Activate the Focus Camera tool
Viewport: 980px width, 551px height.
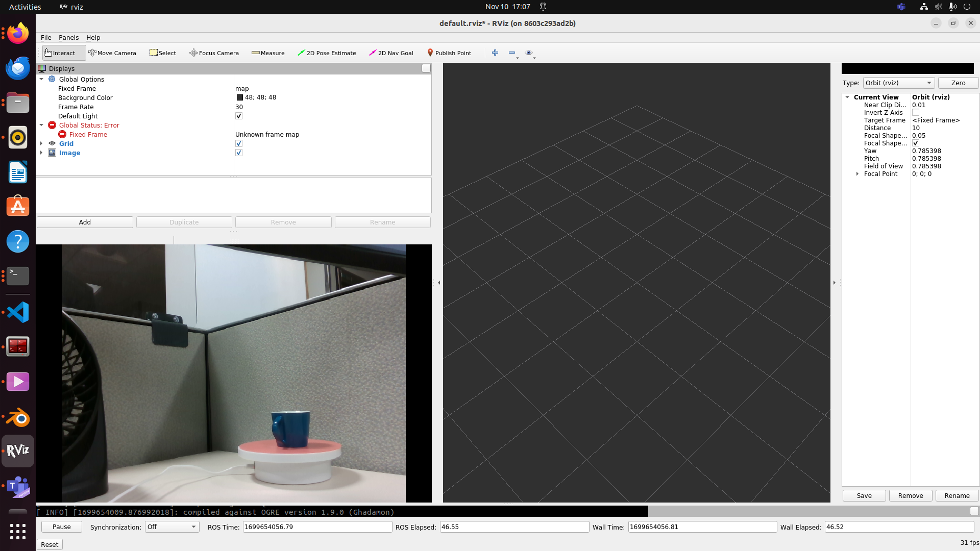(214, 53)
